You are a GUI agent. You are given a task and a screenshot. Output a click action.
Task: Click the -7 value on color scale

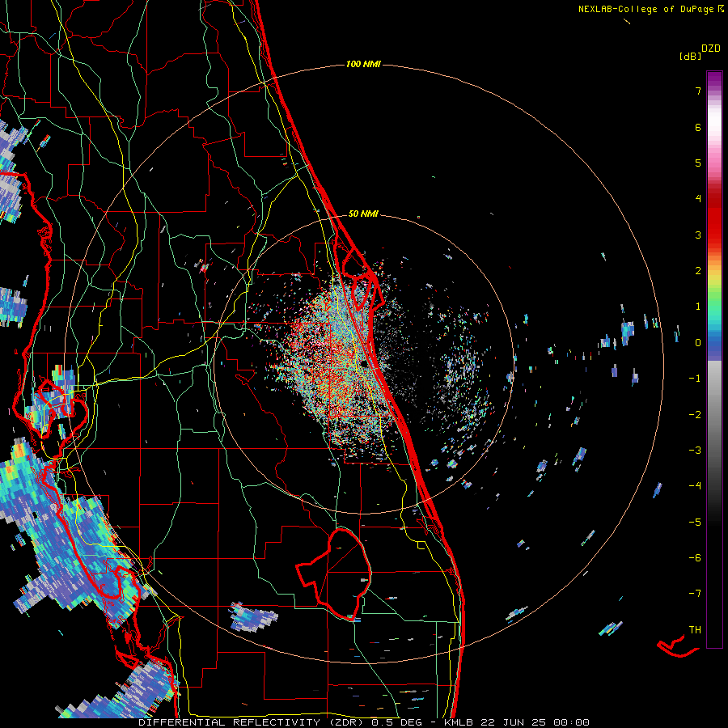(x=695, y=594)
